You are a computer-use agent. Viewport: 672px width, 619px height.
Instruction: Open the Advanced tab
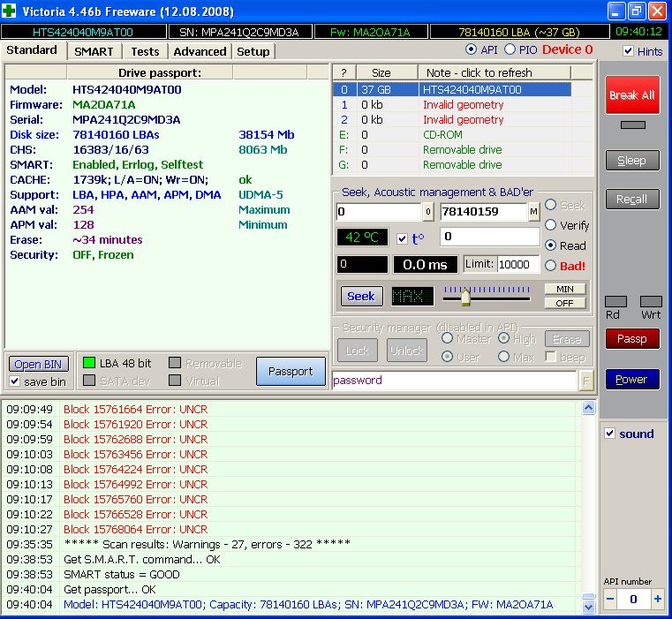click(200, 51)
